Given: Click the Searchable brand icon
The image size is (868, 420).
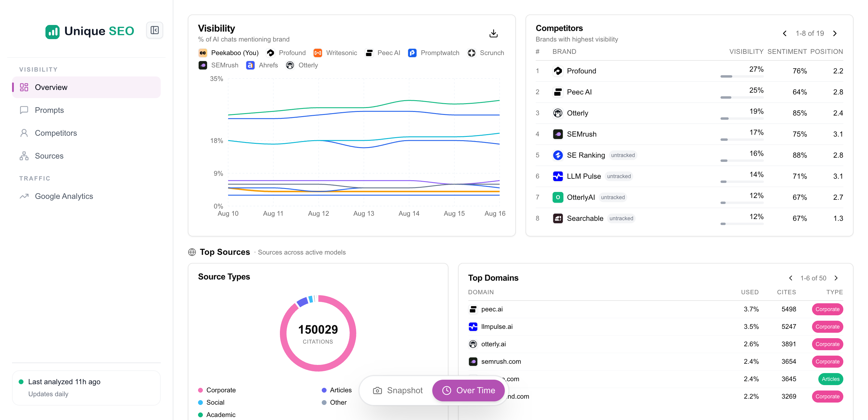Looking at the screenshot, I should [x=558, y=218].
